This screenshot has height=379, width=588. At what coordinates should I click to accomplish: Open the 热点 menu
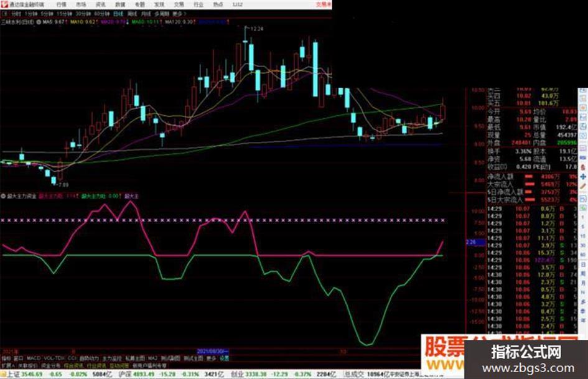[x=218, y=4]
